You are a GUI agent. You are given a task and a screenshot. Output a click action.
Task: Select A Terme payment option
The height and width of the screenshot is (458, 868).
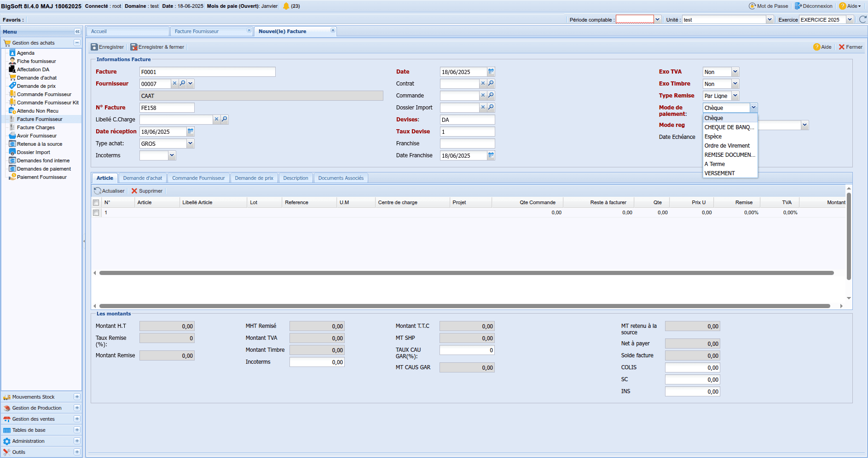[x=730, y=164]
